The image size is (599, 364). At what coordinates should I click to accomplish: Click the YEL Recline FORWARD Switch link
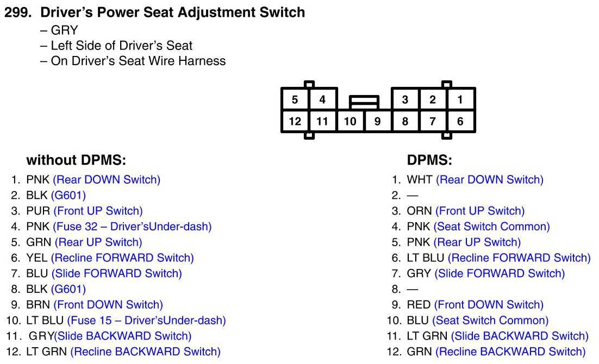(122, 258)
